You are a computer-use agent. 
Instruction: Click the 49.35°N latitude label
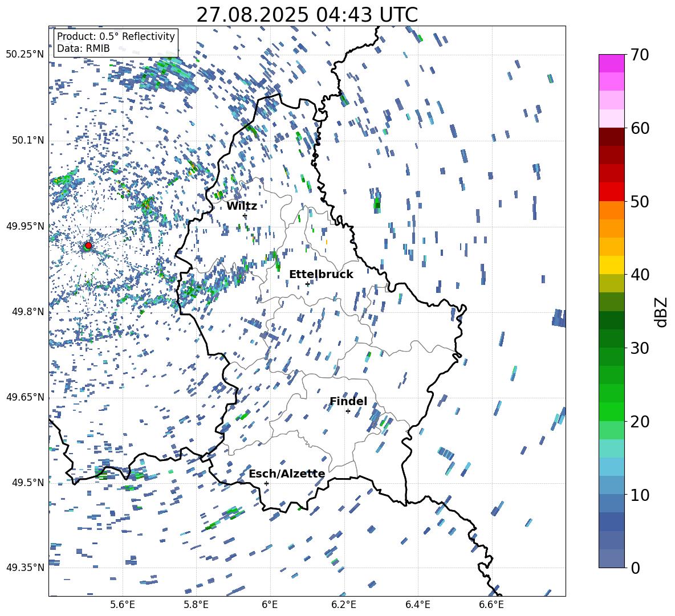pyautogui.click(x=25, y=568)
